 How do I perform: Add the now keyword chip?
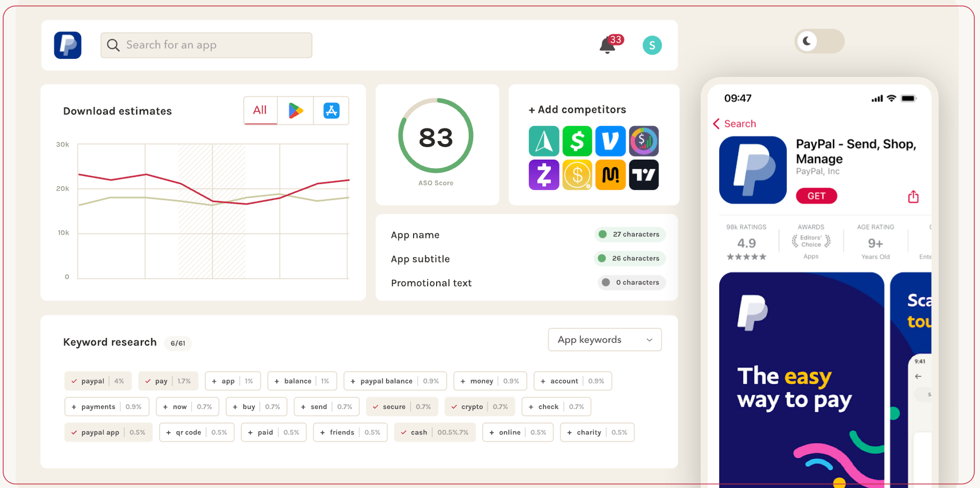coord(188,407)
